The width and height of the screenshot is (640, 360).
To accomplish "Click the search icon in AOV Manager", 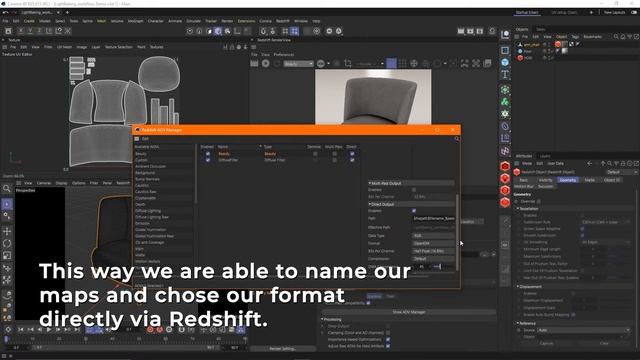I will tap(457, 139).
